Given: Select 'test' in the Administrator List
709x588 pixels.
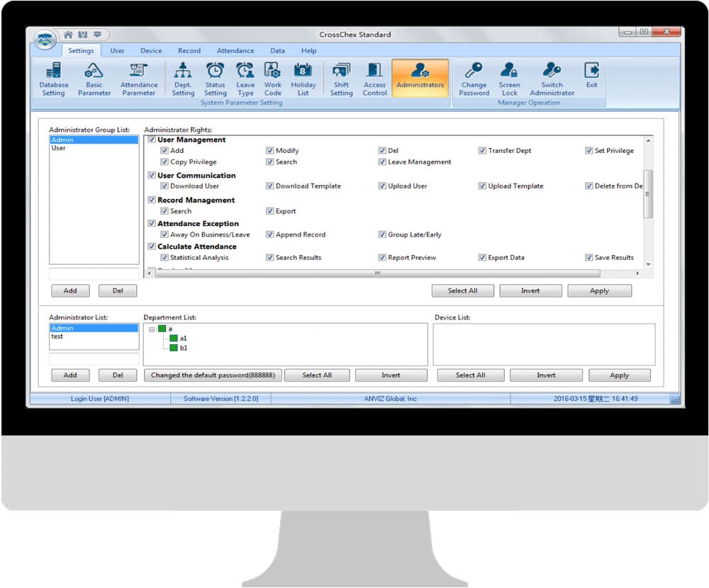Looking at the screenshot, I should (x=94, y=337).
